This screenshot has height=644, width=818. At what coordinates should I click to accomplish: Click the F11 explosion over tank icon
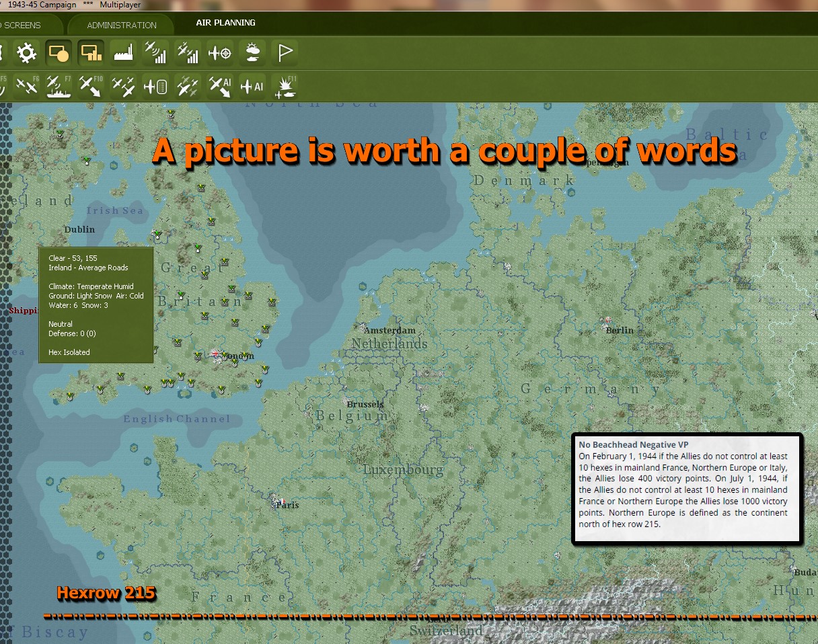[x=285, y=86]
